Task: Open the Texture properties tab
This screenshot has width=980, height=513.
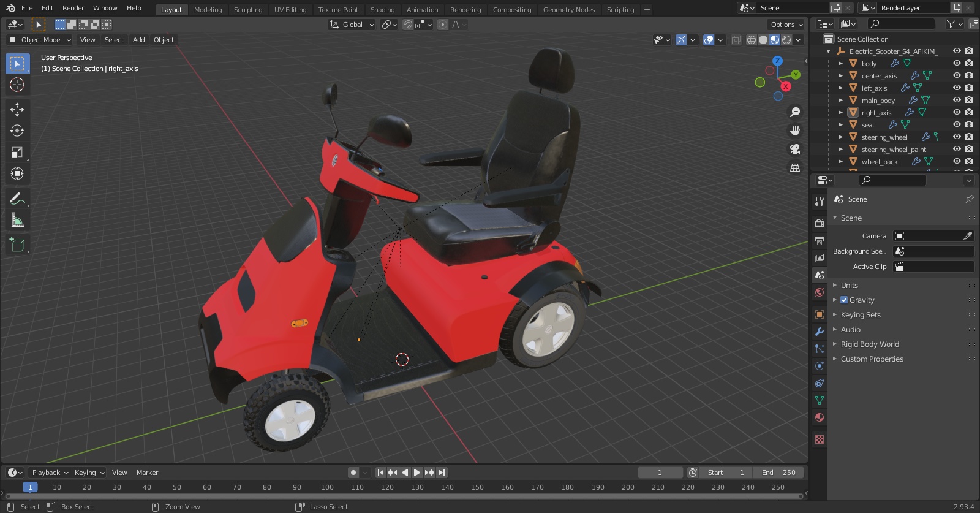Action: coord(820,439)
